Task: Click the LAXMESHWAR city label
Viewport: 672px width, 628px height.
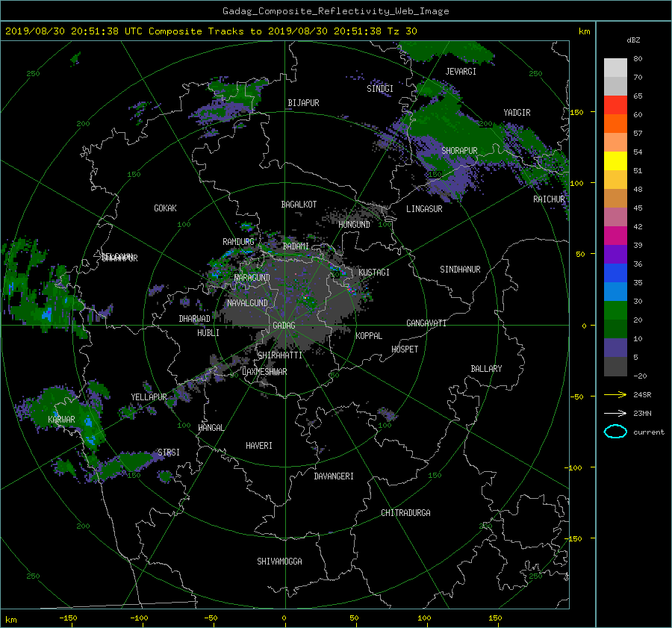Action: [x=264, y=372]
